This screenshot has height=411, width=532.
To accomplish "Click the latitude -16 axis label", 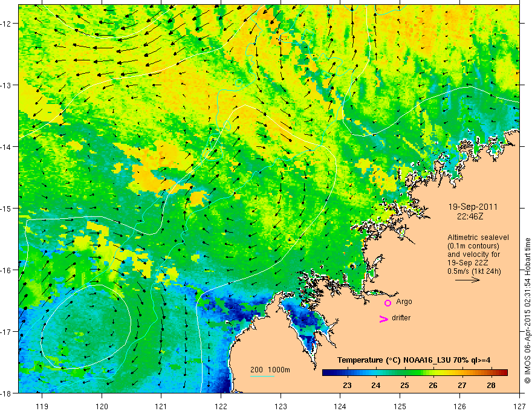I will 7,270.
